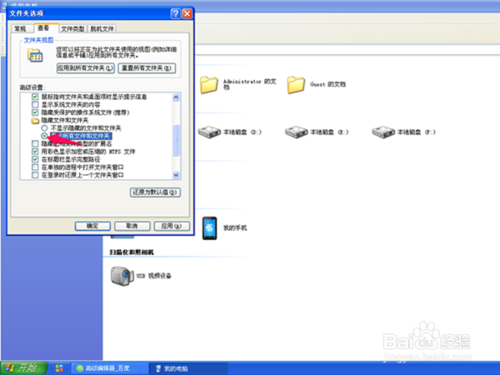The width and height of the screenshot is (500, 375).
Task: Enable 在登录时还原上一个文件夹窗口 checkbox
Action: (x=35, y=175)
